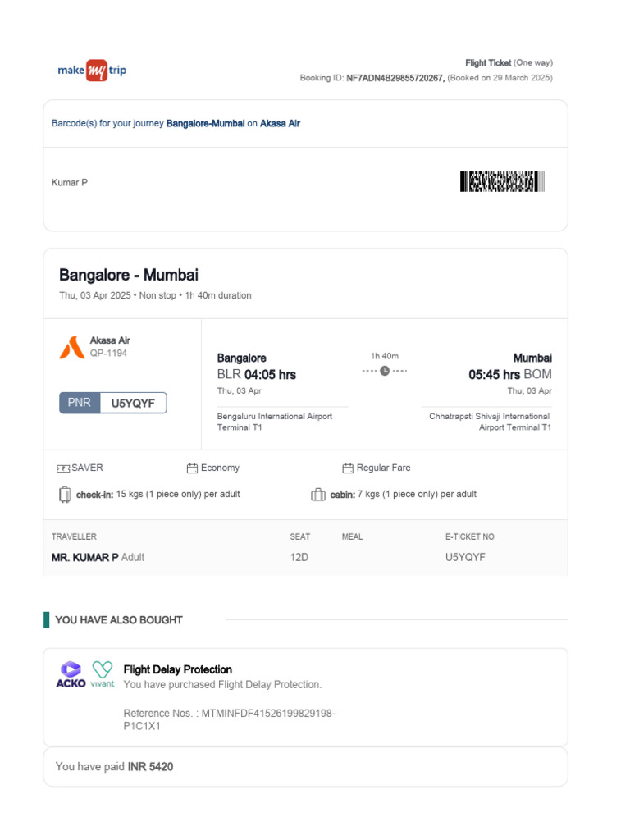Click the check-in luggage icon

point(65,495)
